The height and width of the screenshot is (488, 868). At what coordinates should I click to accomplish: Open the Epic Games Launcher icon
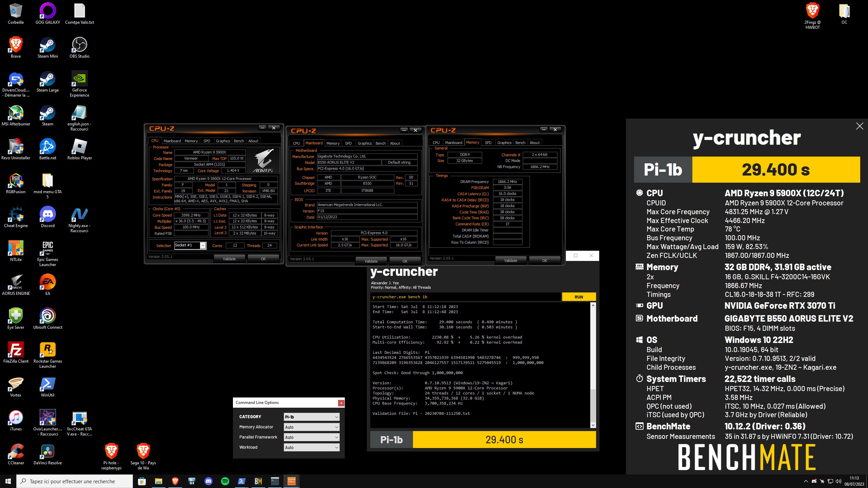[47, 253]
